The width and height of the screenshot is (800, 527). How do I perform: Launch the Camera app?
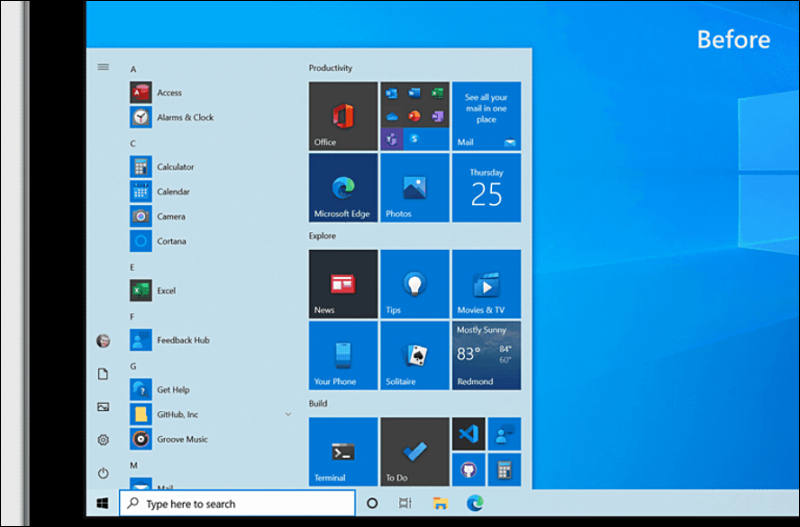click(158, 216)
